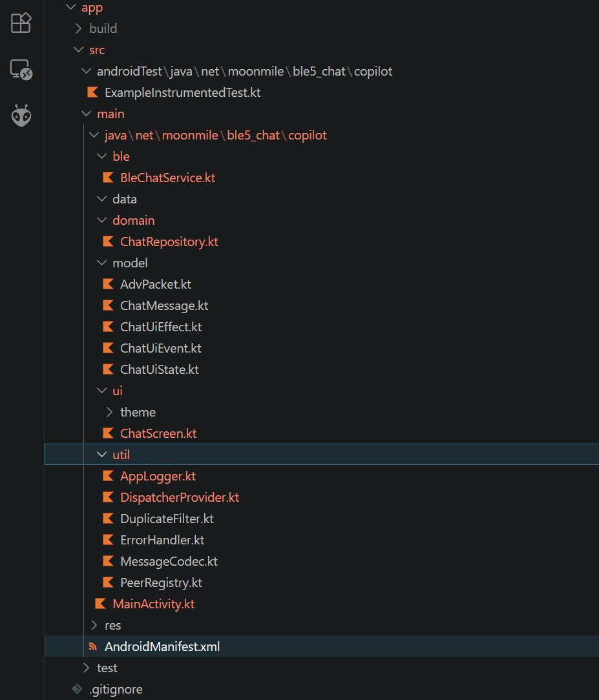599x700 pixels.
Task: Click Kotlin icon beside ExampleInstrumentedTest.kt
Action: tap(93, 92)
